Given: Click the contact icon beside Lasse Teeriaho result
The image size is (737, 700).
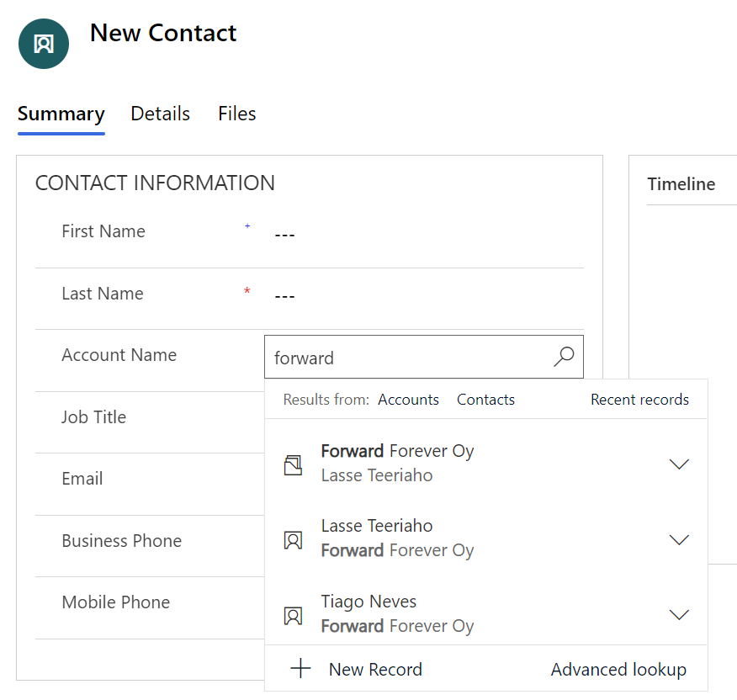Looking at the screenshot, I should point(293,540).
